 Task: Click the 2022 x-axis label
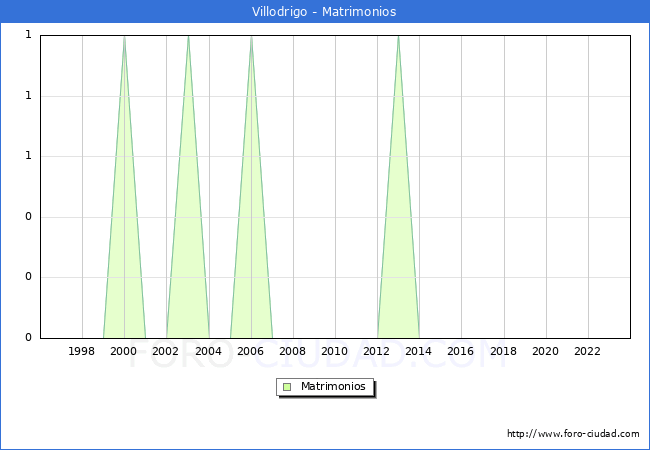[x=588, y=351]
